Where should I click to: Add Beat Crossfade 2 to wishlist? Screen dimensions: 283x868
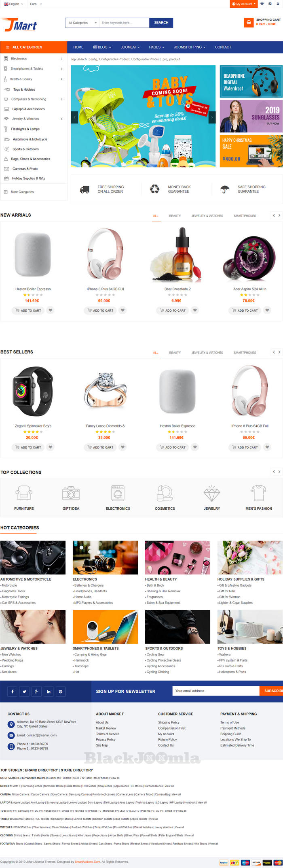point(195,311)
